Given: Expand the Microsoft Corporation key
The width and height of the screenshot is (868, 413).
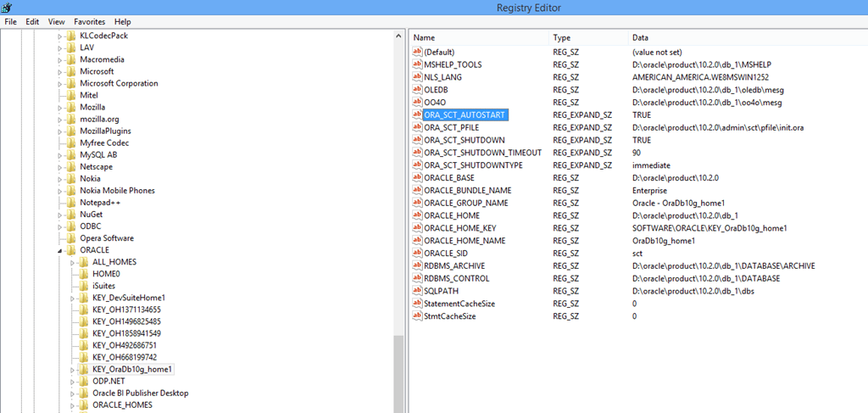Looking at the screenshot, I should click(60, 84).
